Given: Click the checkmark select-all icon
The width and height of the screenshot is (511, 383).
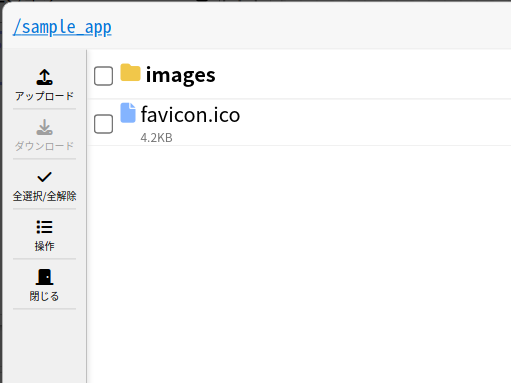Looking at the screenshot, I should (44, 177).
